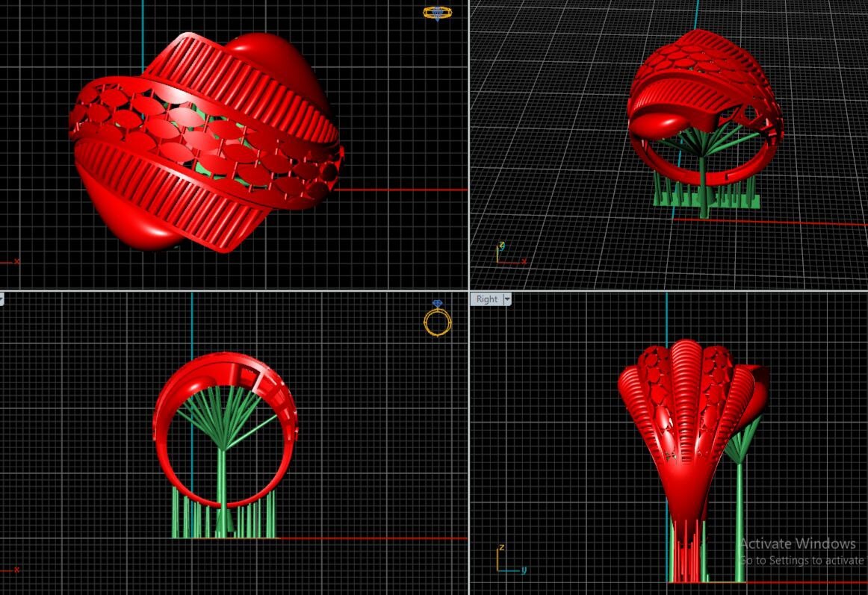Click the green support base in perspective viewport
Image resolution: width=868 pixels, height=595 pixels.
click(706, 199)
